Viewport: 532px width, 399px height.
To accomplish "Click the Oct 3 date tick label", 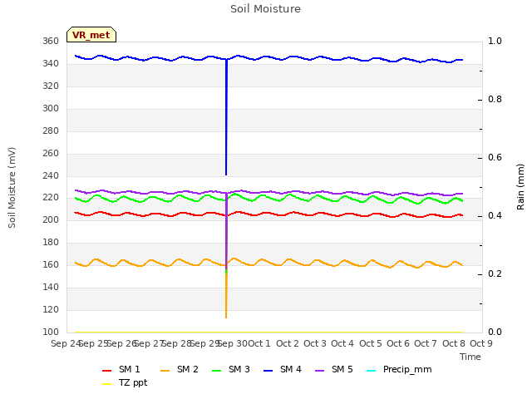I will coord(315,343).
